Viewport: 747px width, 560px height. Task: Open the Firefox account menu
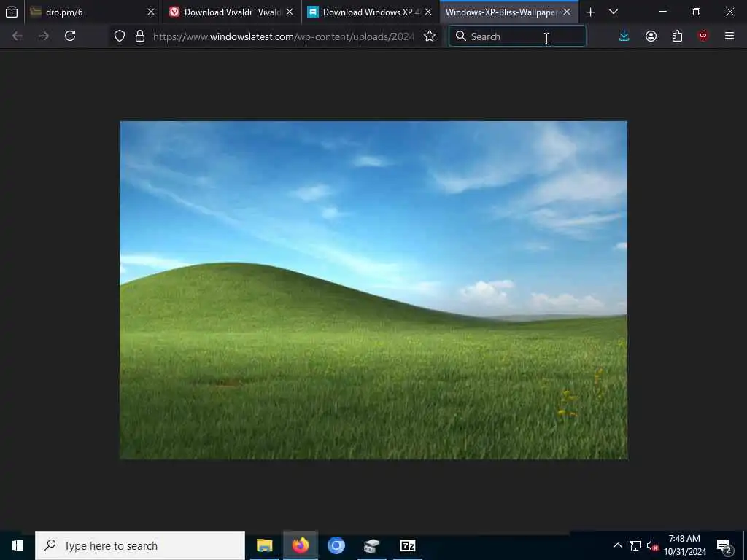click(x=651, y=36)
